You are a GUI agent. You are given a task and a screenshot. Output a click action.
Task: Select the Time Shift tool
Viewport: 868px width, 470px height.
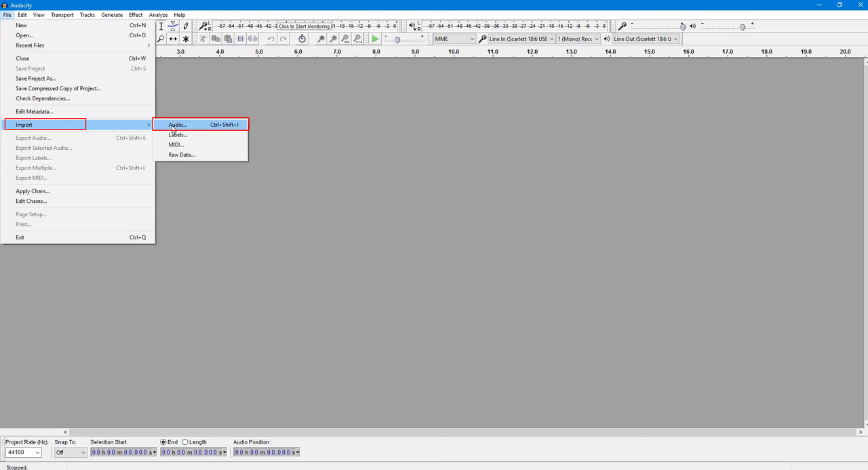point(173,39)
